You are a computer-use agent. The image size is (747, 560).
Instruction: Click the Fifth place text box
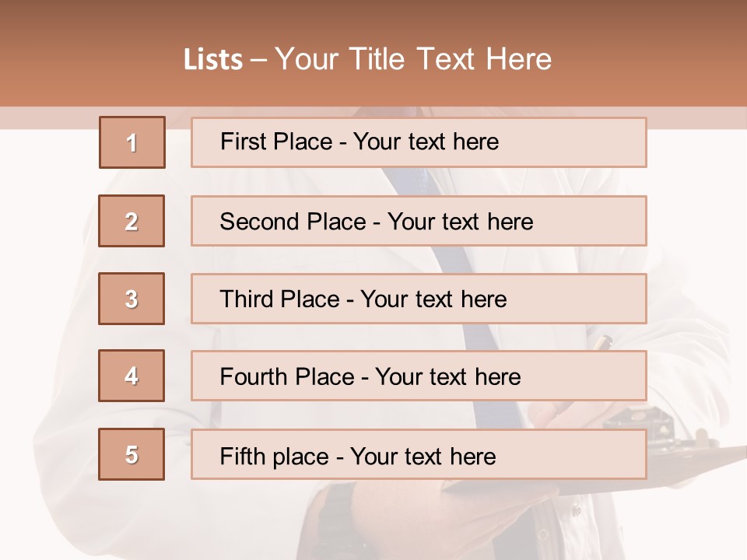(419, 454)
